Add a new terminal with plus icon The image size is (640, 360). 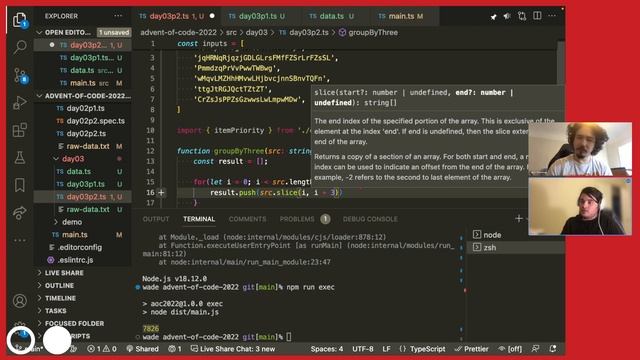[x=519, y=219]
